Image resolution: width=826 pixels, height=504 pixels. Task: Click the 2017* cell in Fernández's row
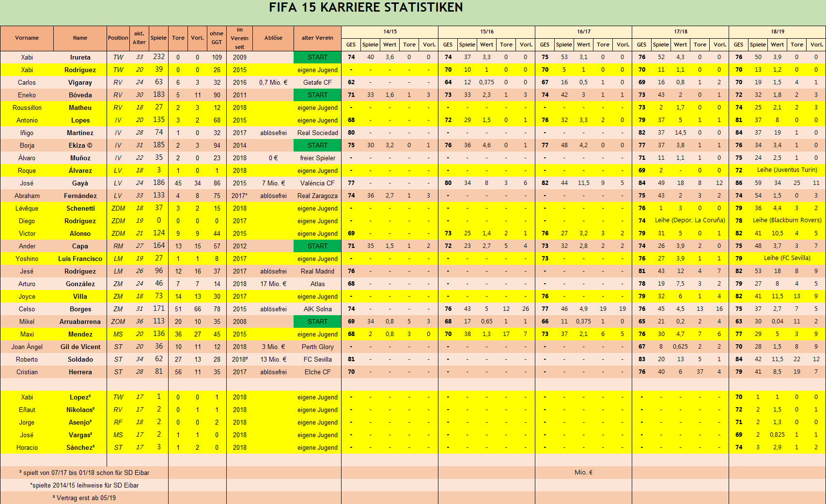(239, 196)
